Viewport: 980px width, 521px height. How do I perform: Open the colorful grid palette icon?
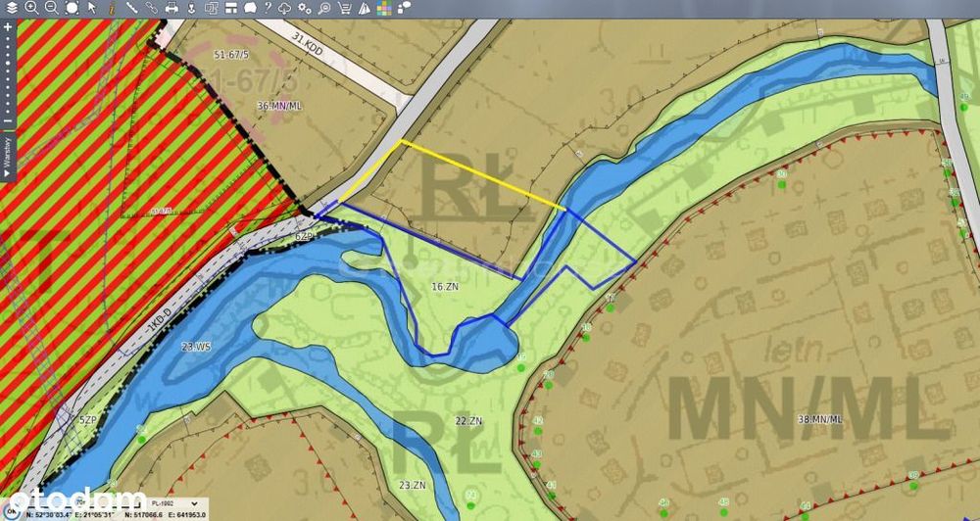384,8
